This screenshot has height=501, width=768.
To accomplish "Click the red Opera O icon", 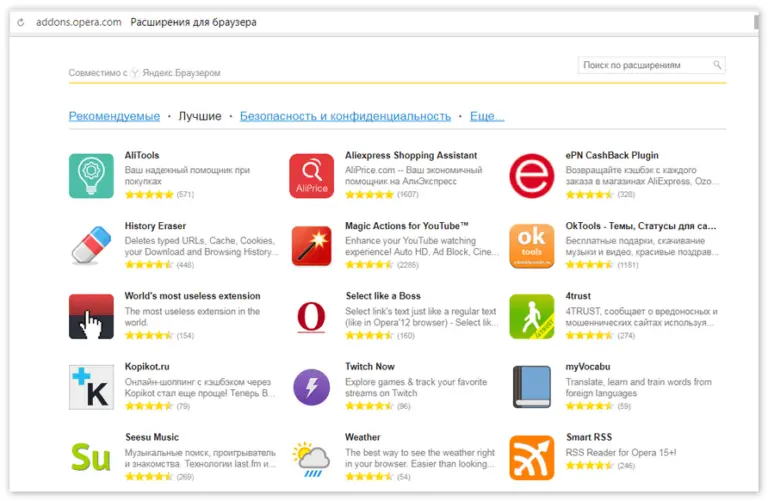I will tap(312, 316).
